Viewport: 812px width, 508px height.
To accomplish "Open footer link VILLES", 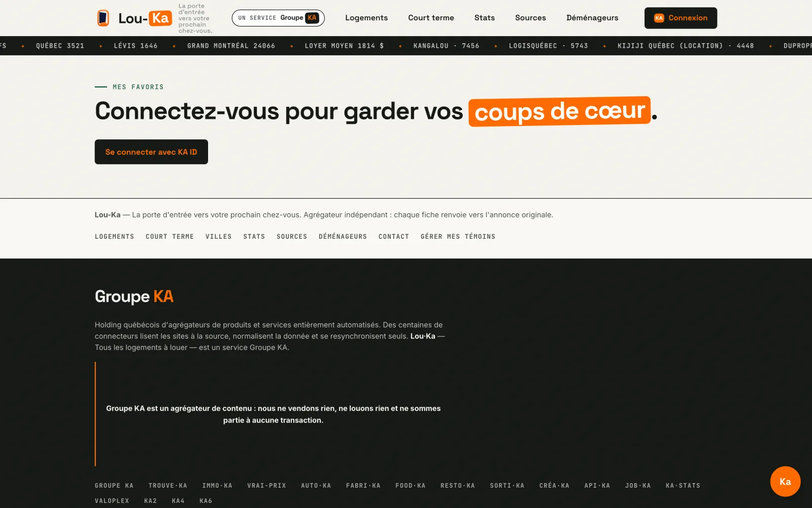I will [x=219, y=237].
